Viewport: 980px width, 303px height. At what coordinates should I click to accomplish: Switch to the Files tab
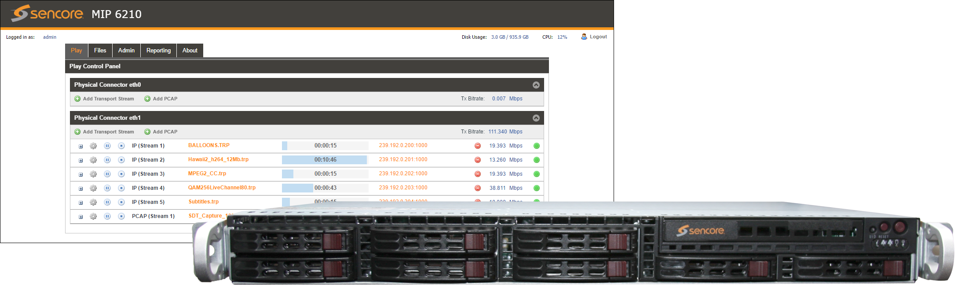click(x=100, y=51)
